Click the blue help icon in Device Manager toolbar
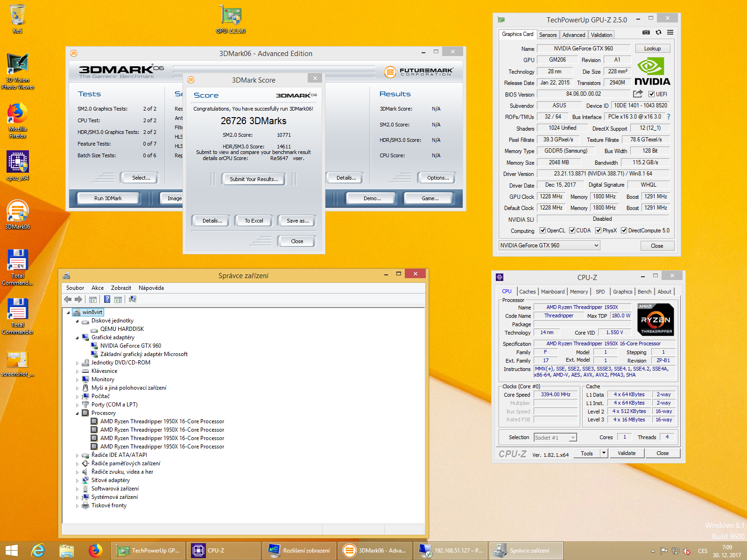Image resolution: width=747 pixels, height=560 pixels. click(x=107, y=299)
